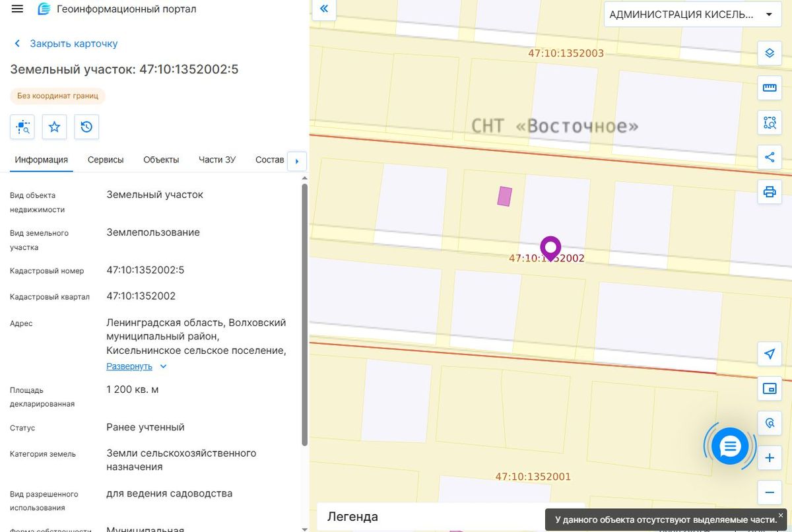Screen dimensions: 792x532
Task: Open the chat support bubble
Action: (729, 446)
